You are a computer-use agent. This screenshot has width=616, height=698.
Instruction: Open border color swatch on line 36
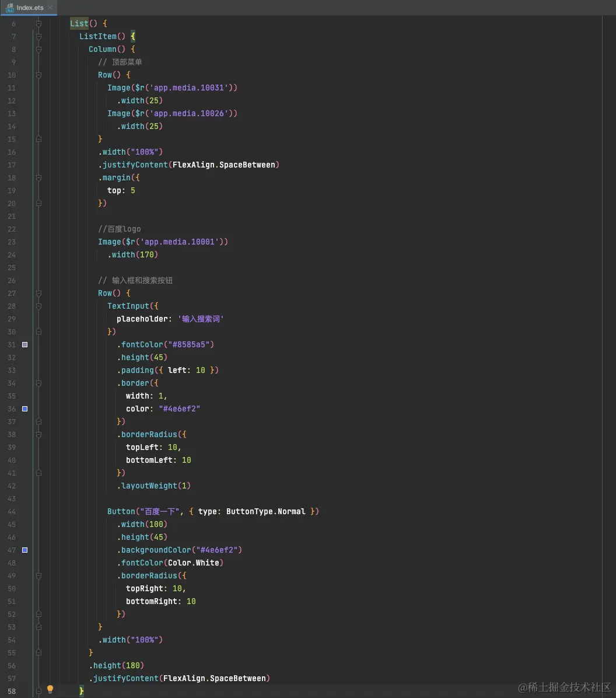coord(25,409)
